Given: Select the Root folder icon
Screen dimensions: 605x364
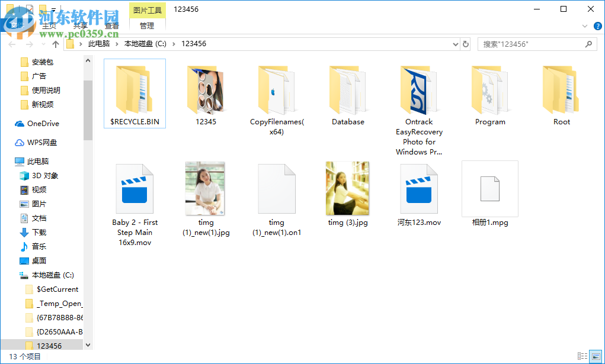Looking at the screenshot, I should pos(561,90).
